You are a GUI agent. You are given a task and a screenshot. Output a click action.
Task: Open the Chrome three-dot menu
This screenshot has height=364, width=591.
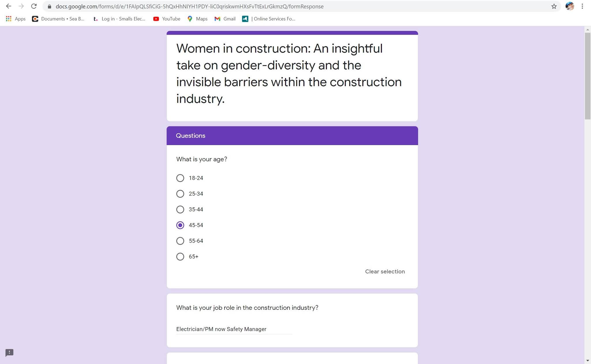582,6
